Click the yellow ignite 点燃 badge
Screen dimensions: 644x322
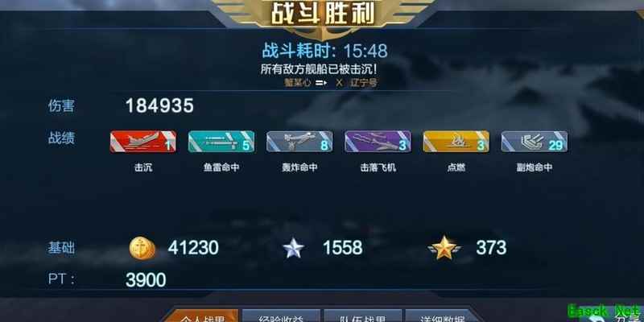tap(456, 142)
